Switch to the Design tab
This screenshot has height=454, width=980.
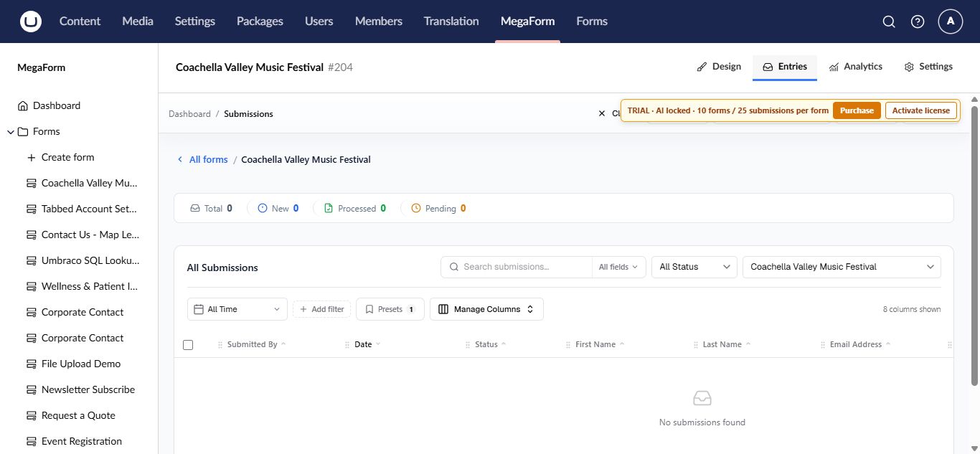coord(719,66)
